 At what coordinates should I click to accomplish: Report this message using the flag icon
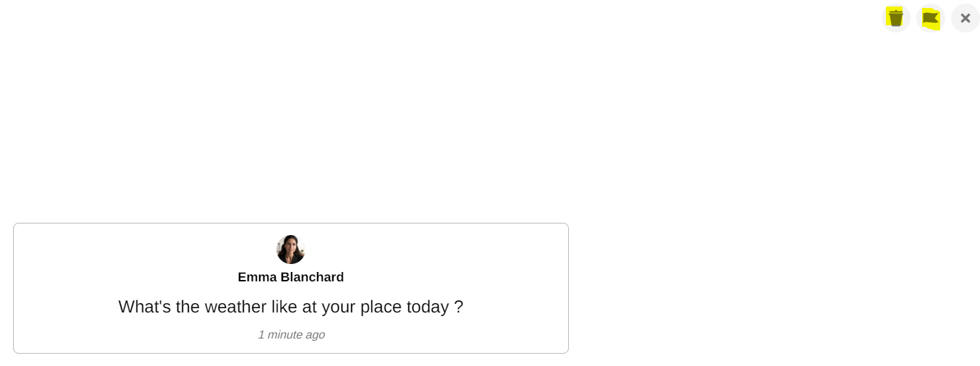pyautogui.click(x=930, y=18)
